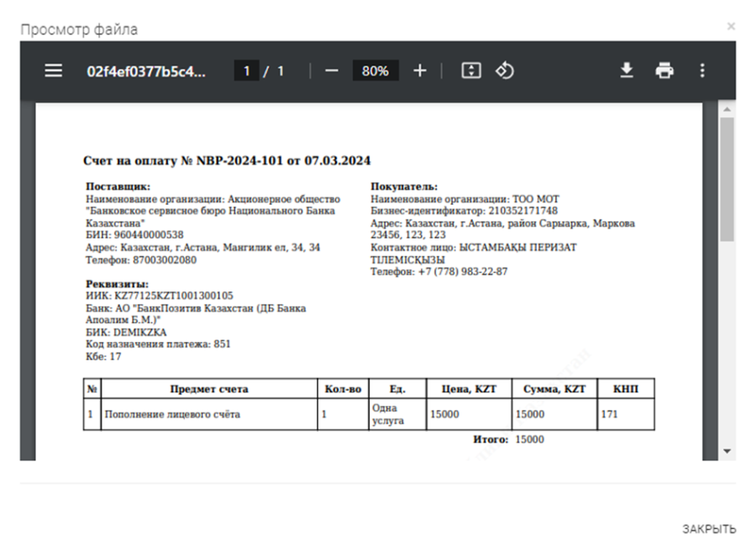Image resolution: width=756 pixels, height=546 pixels.
Task: Rotate the document counterclockwise
Action: coord(504,71)
